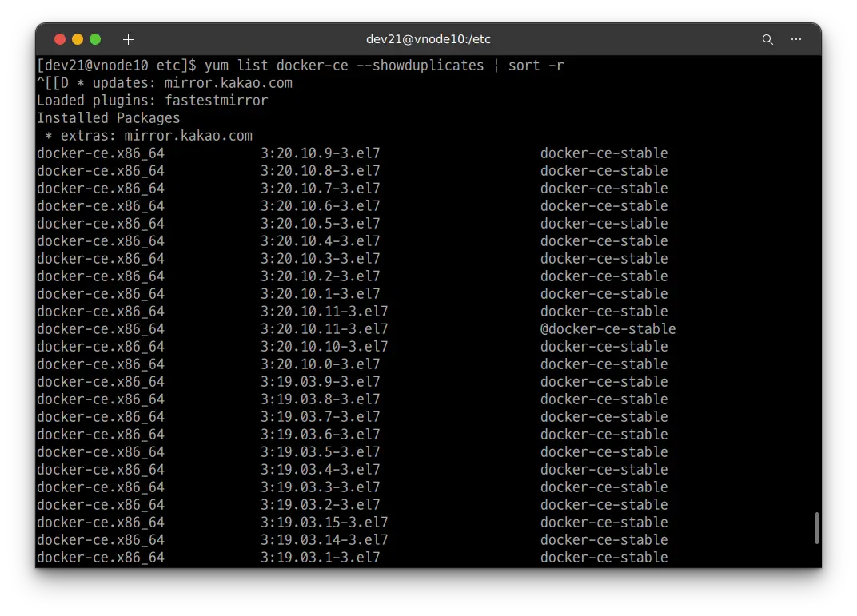This screenshot has height=616, width=857.
Task: Click version 3:20.10.6-3.el7
Action: pyautogui.click(x=320, y=206)
